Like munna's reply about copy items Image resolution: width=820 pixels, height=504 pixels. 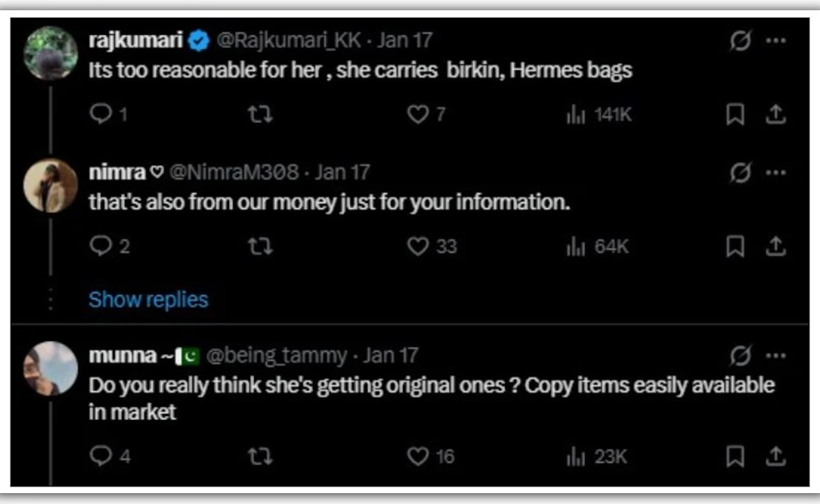coord(418,456)
